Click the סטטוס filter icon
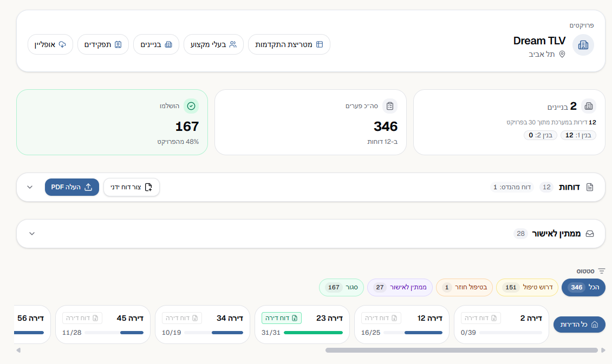The height and width of the screenshot is (364, 612). (602, 271)
